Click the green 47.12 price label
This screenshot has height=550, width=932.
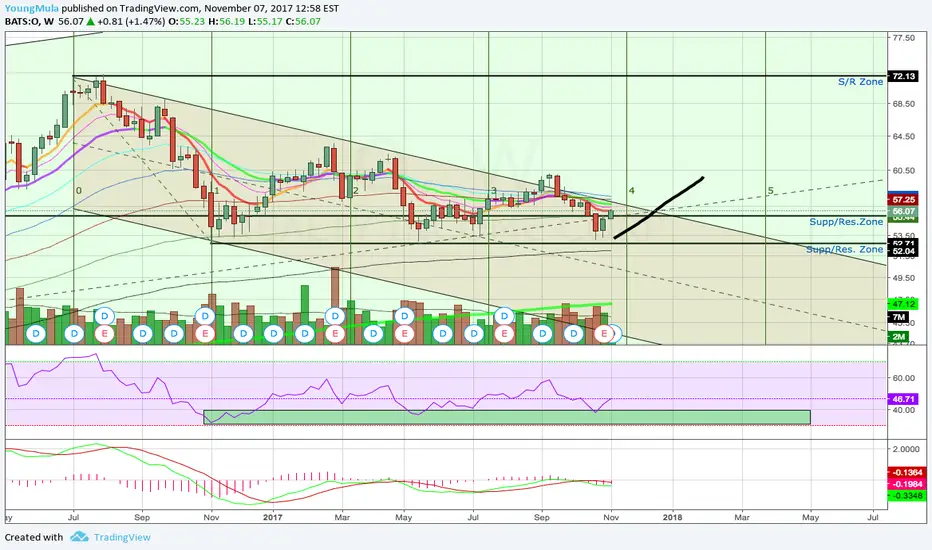click(x=903, y=304)
